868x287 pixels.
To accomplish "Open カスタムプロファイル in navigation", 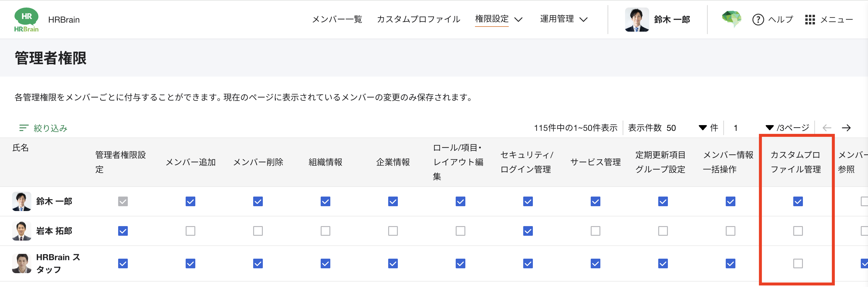I will tap(419, 19).
